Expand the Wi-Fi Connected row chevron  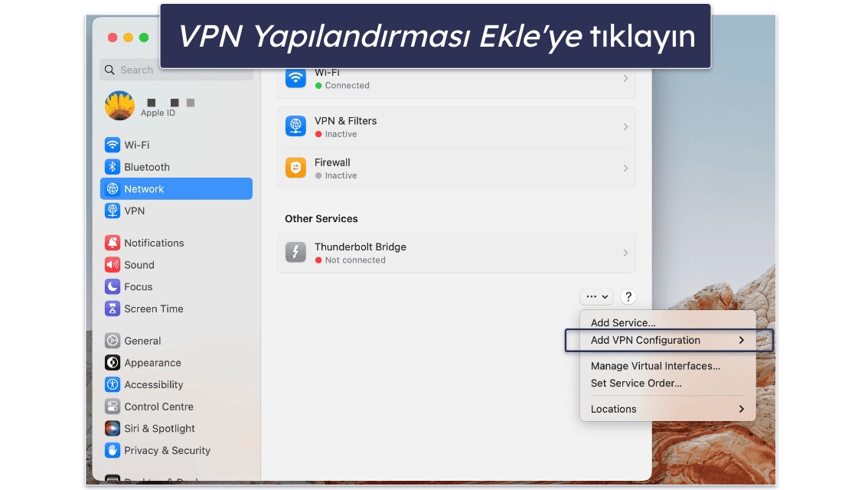625,79
